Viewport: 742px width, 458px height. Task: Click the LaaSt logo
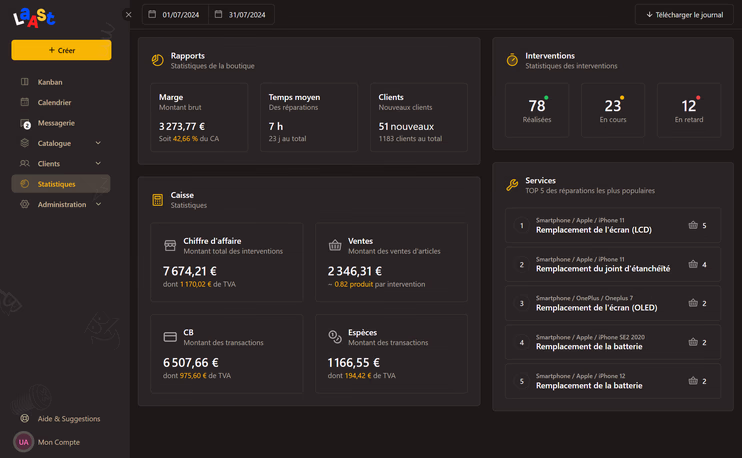[34, 18]
